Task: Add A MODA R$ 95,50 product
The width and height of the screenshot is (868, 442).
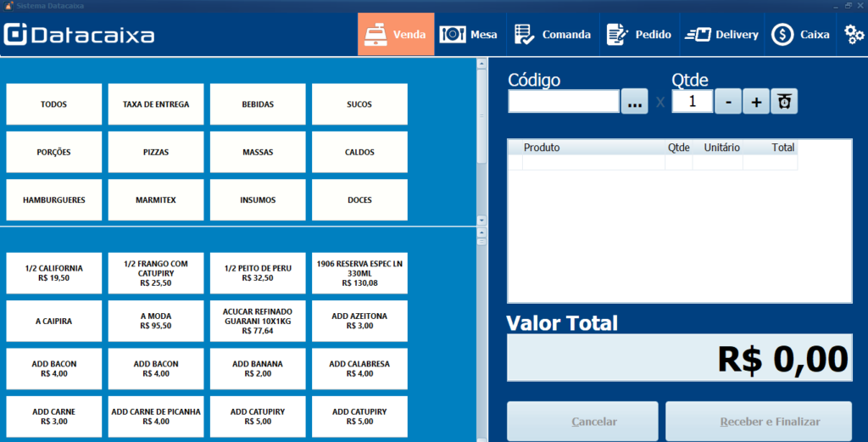Action: tap(156, 322)
